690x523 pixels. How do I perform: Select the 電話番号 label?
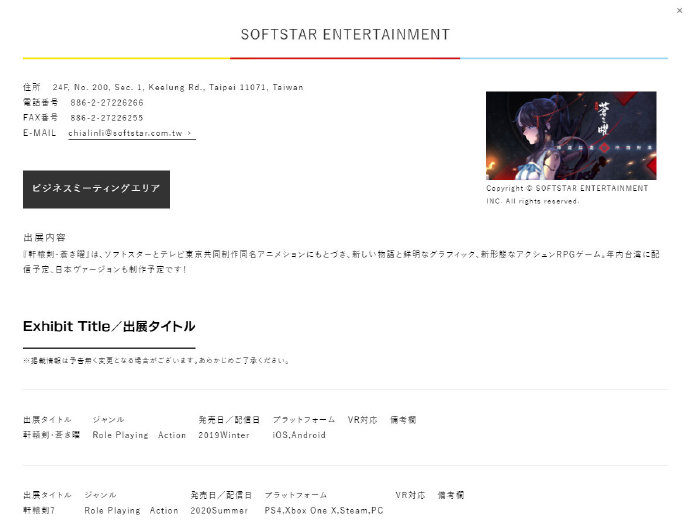[x=40, y=103]
